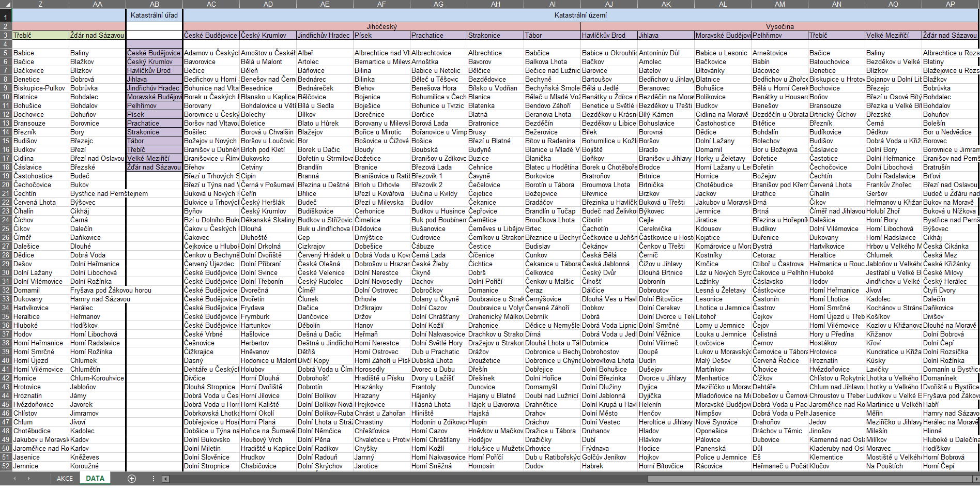Click the Vysočina region header cell
This screenshot has width=980, height=488.
779,26
